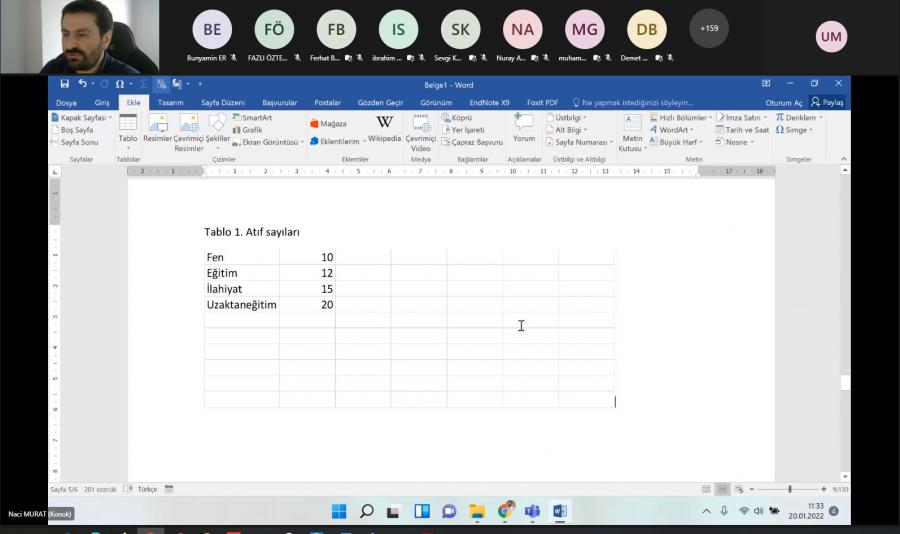This screenshot has height=534, width=900.
Task: Switch to the Tasarım tab
Action: click(x=170, y=103)
